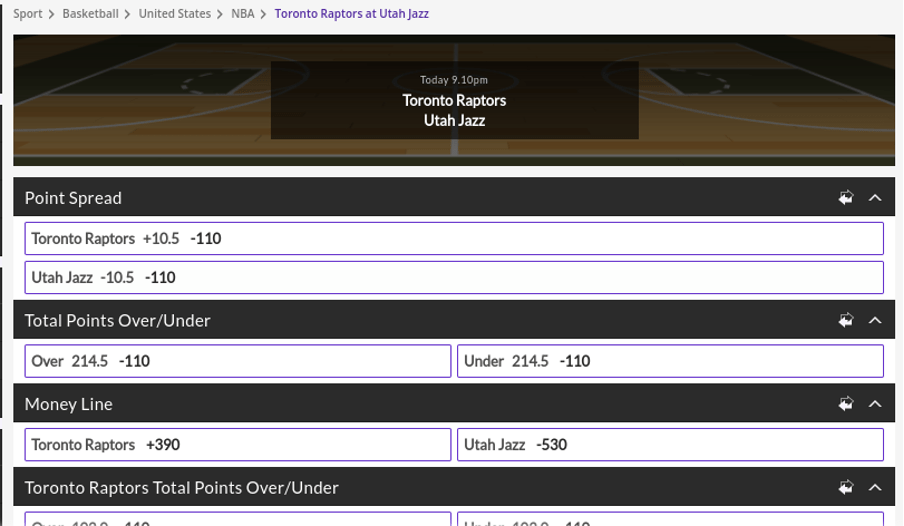The width and height of the screenshot is (904, 526).
Task: Click the Total Points Over/Under share icon
Action: pos(846,320)
